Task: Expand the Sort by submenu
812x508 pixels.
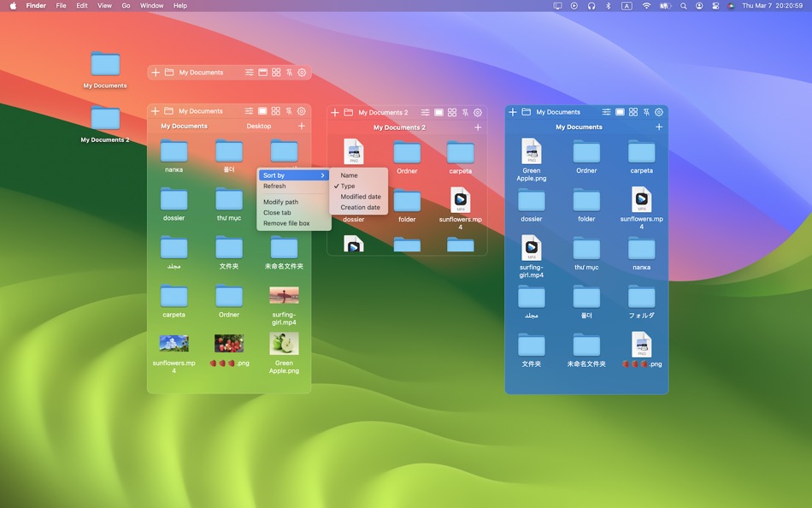Action: [x=294, y=175]
